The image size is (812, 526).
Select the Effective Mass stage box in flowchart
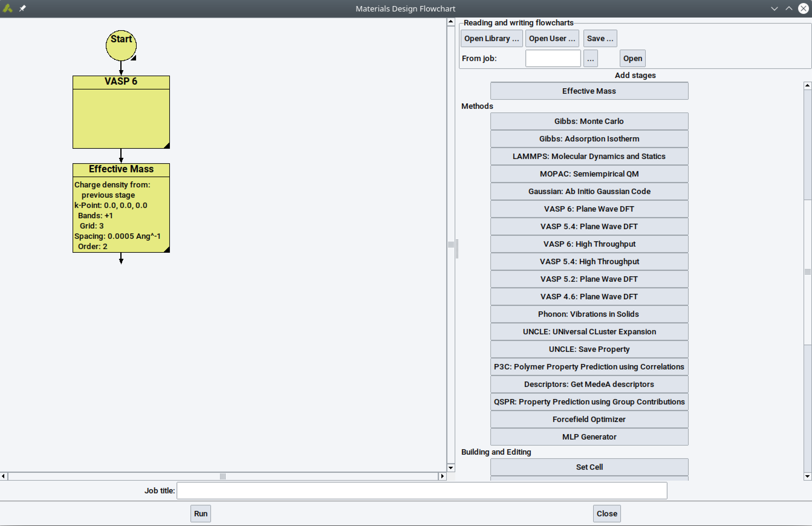tap(121, 208)
